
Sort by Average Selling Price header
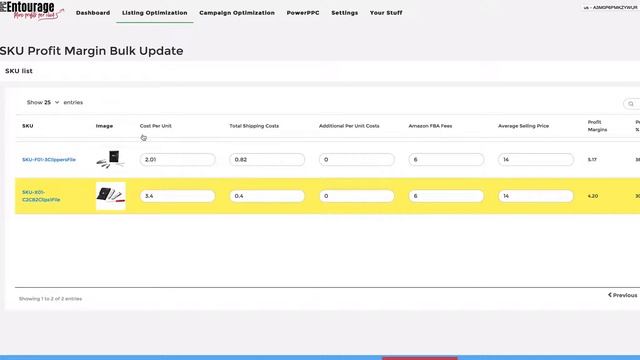(523, 126)
